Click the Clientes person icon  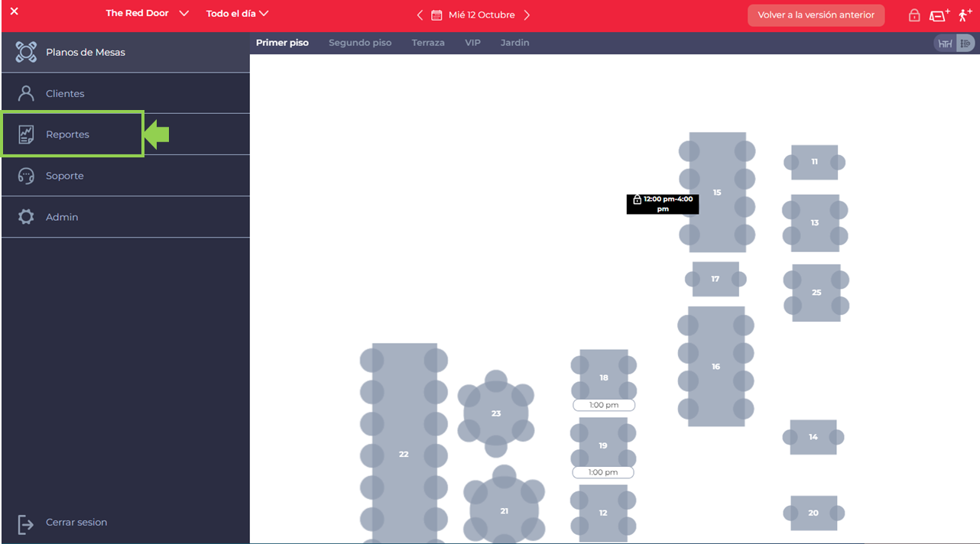coord(26,93)
